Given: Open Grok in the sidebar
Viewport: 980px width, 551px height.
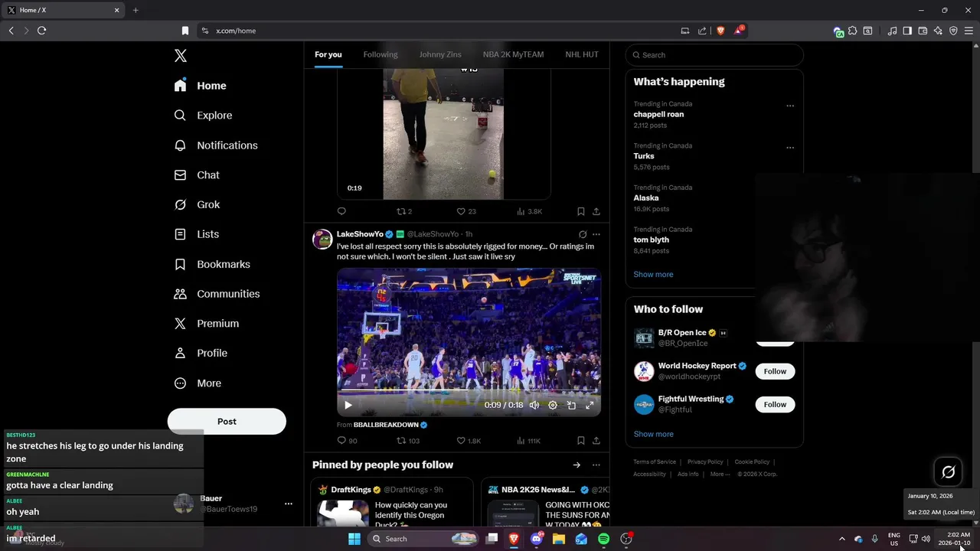Looking at the screenshot, I should click(x=197, y=205).
